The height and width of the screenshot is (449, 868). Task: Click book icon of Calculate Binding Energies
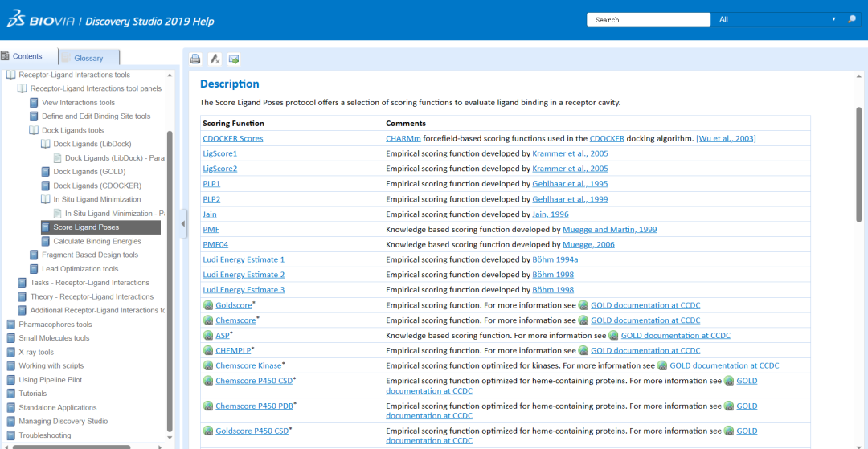click(45, 241)
